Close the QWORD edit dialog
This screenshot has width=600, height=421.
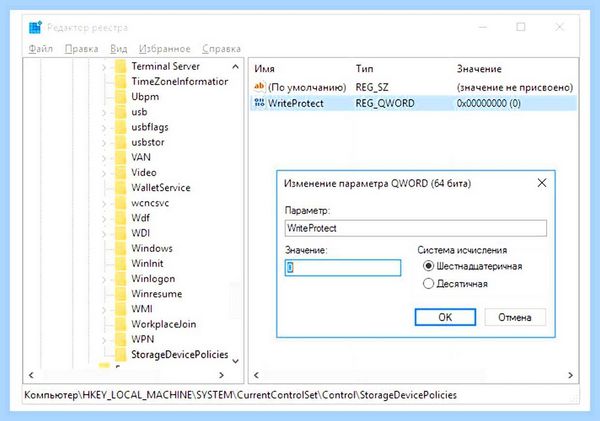point(542,183)
